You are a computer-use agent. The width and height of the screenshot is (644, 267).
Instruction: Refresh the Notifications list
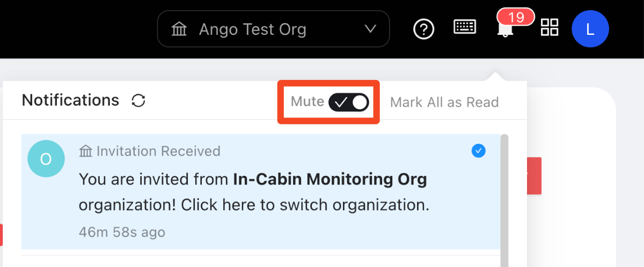pos(138,101)
